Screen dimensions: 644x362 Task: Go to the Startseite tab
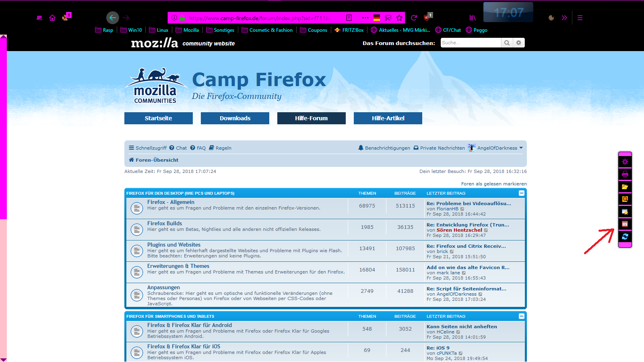click(159, 118)
